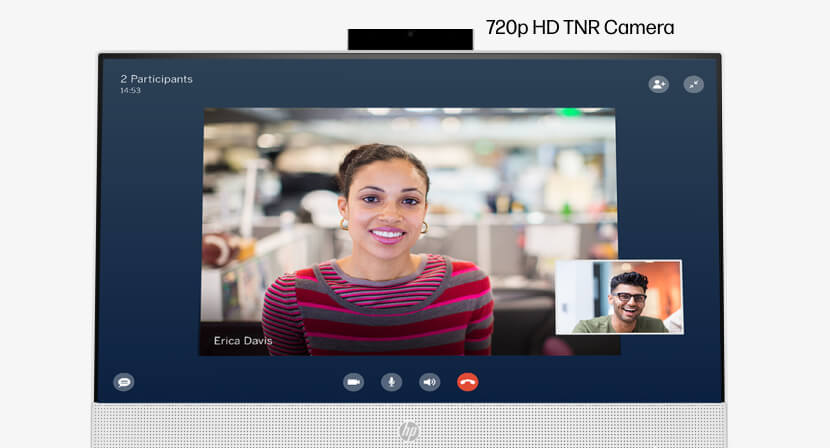Open the chat bubble icon
Viewport: 830px width, 448px height.
click(124, 382)
